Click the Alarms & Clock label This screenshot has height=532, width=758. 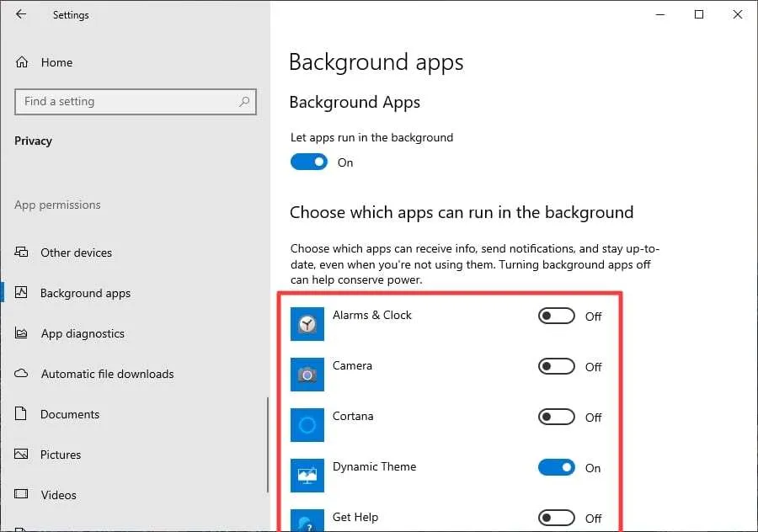[x=371, y=315]
